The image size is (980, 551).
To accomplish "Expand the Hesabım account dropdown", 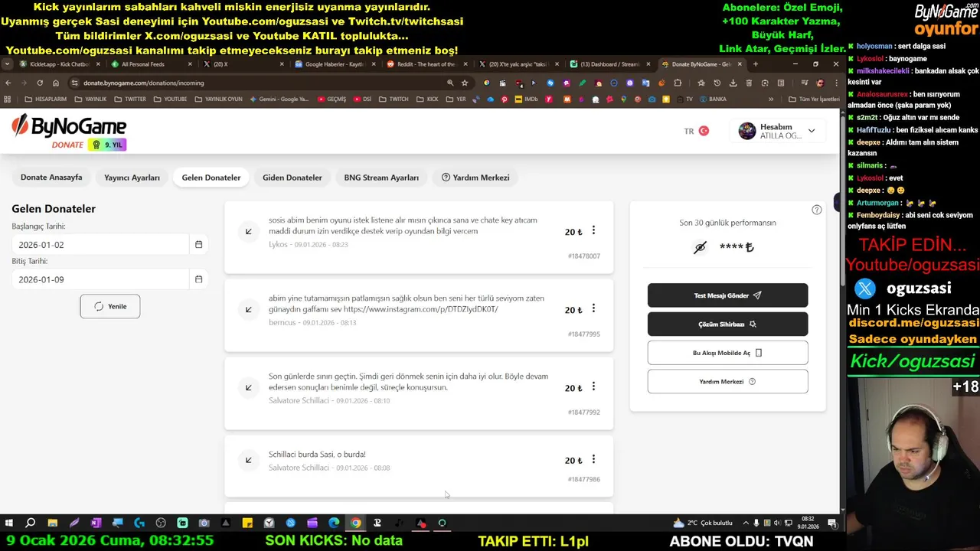I will [x=812, y=131].
